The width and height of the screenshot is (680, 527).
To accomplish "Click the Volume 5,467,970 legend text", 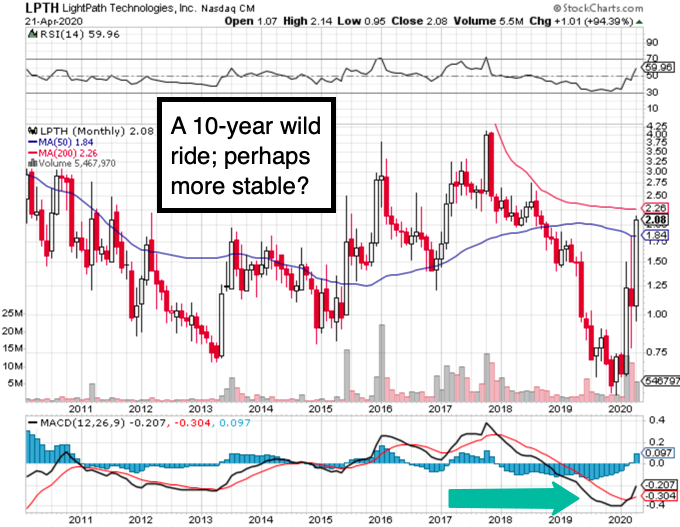I will (77, 164).
